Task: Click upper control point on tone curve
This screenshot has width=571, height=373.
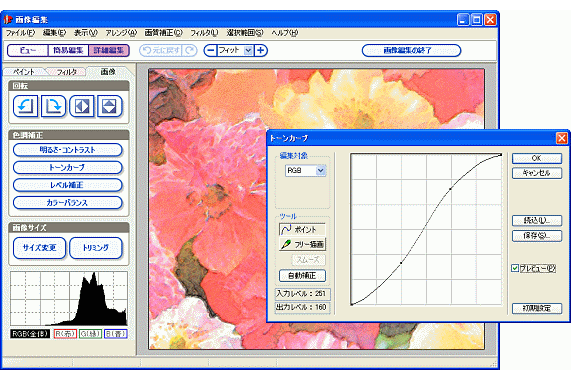Action: pos(450,189)
